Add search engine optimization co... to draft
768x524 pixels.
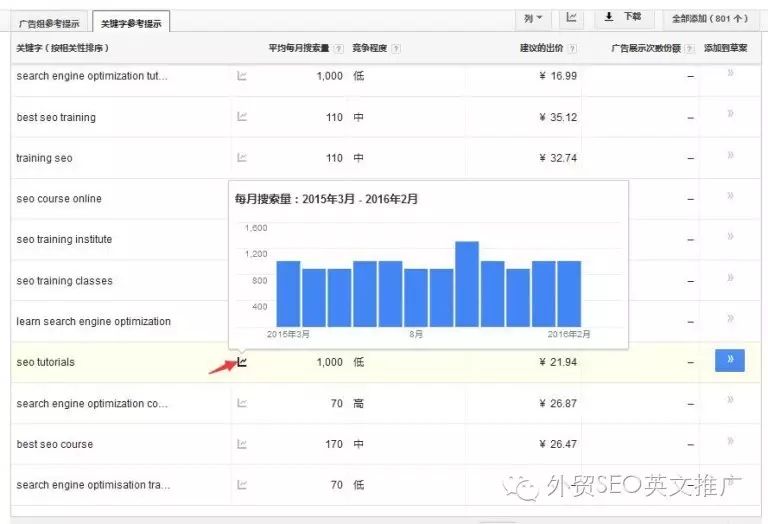(x=730, y=400)
